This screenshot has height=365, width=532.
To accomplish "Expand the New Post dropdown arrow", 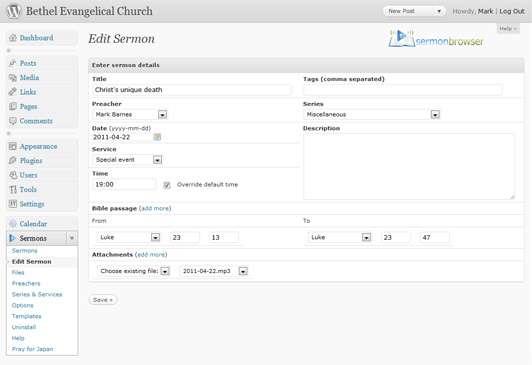I will coord(439,11).
